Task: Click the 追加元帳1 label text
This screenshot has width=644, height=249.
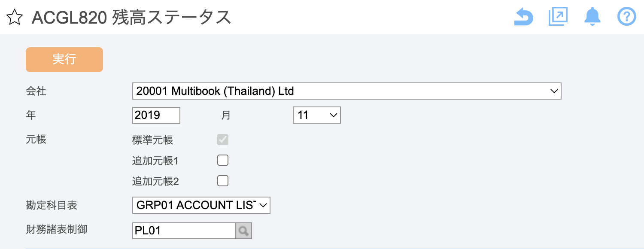Action: pyautogui.click(x=155, y=161)
